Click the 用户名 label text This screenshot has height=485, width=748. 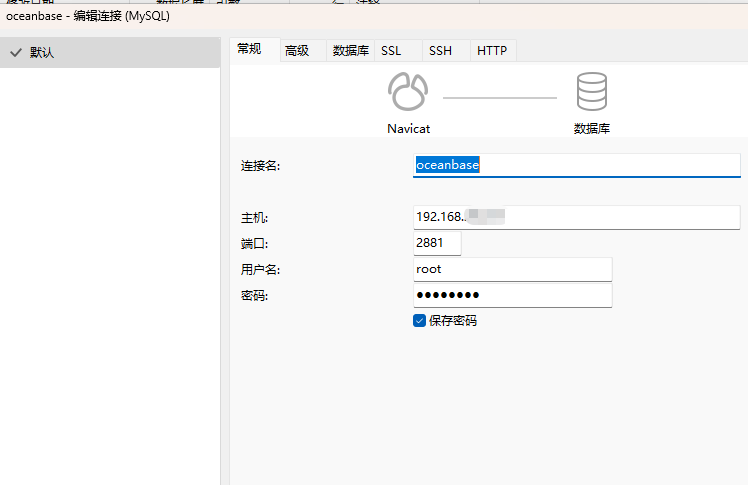coord(260,270)
